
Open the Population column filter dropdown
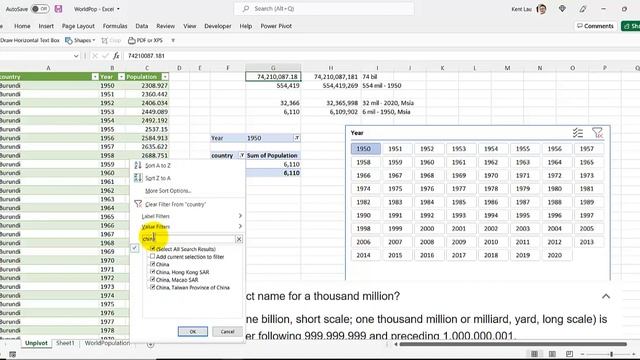164,77
